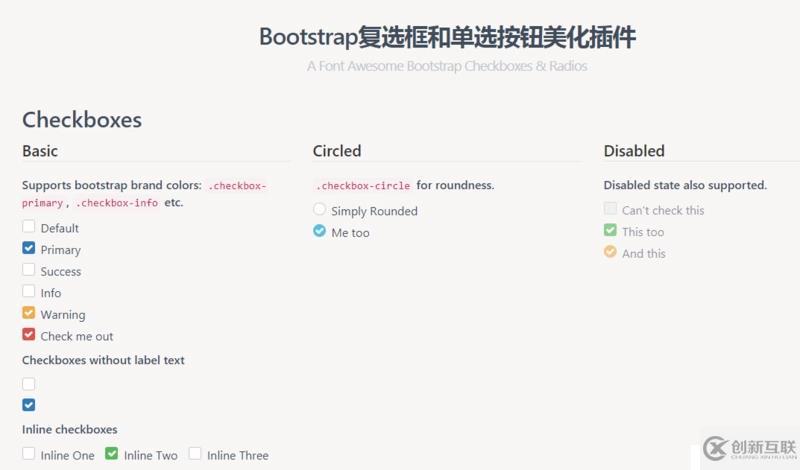Click the disabled green This too checkbox
This screenshot has width=800, height=470.
pos(610,230)
